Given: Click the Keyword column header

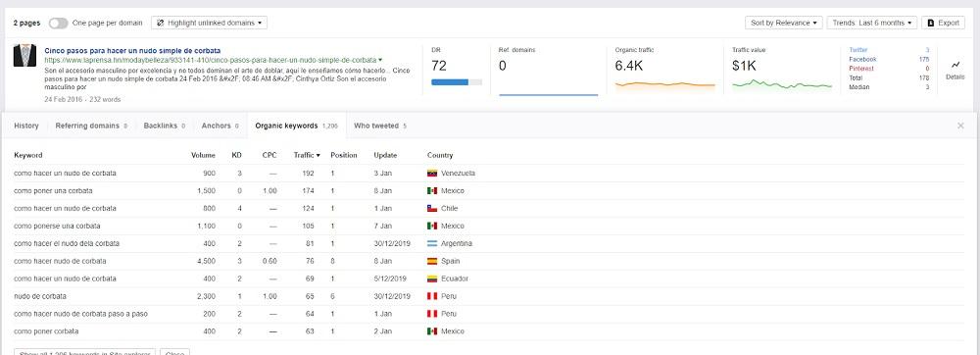Looking at the screenshot, I should (28, 155).
